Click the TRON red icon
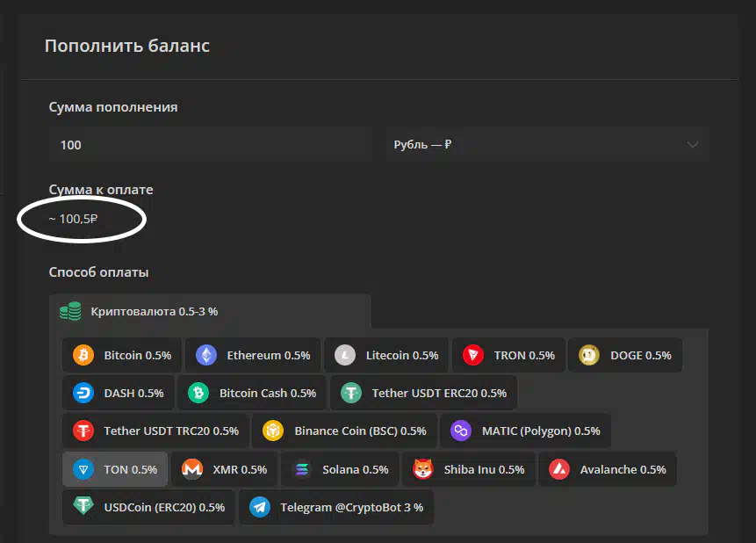 click(x=473, y=356)
